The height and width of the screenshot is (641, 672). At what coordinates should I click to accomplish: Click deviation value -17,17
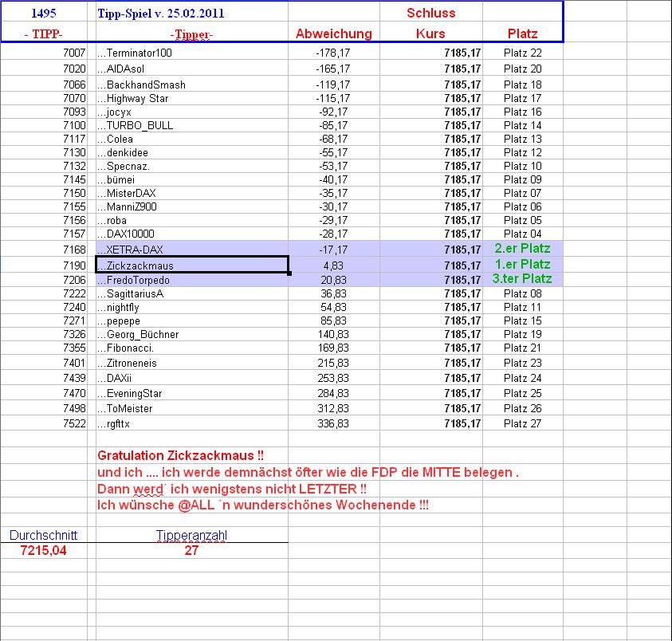coord(333,250)
